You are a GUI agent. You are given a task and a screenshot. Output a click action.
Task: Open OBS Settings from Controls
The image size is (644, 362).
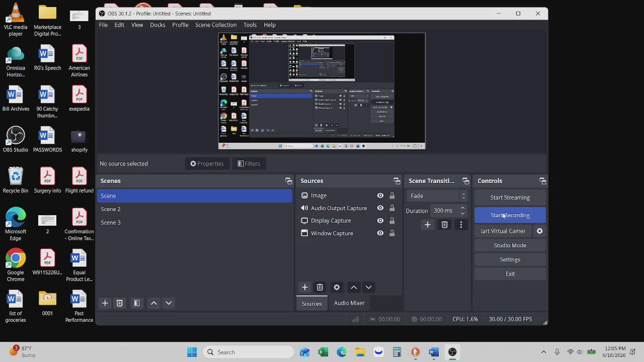tap(510, 259)
